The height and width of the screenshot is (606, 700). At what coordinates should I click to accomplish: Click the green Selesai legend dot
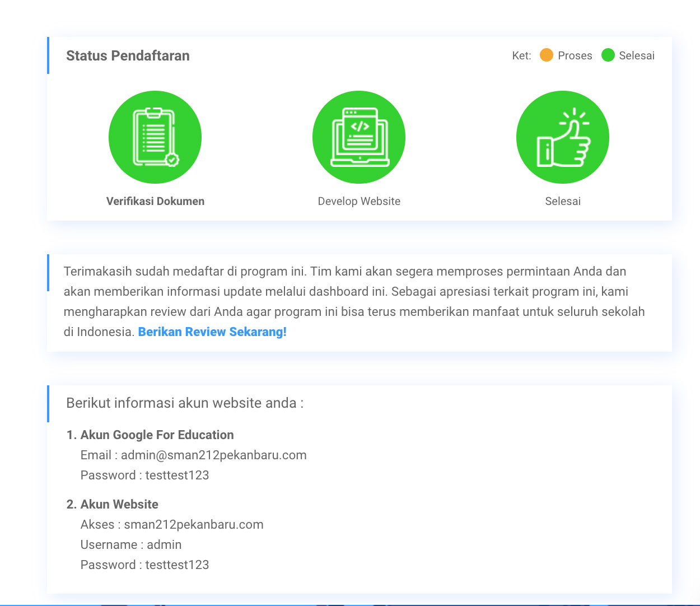pyautogui.click(x=607, y=55)
